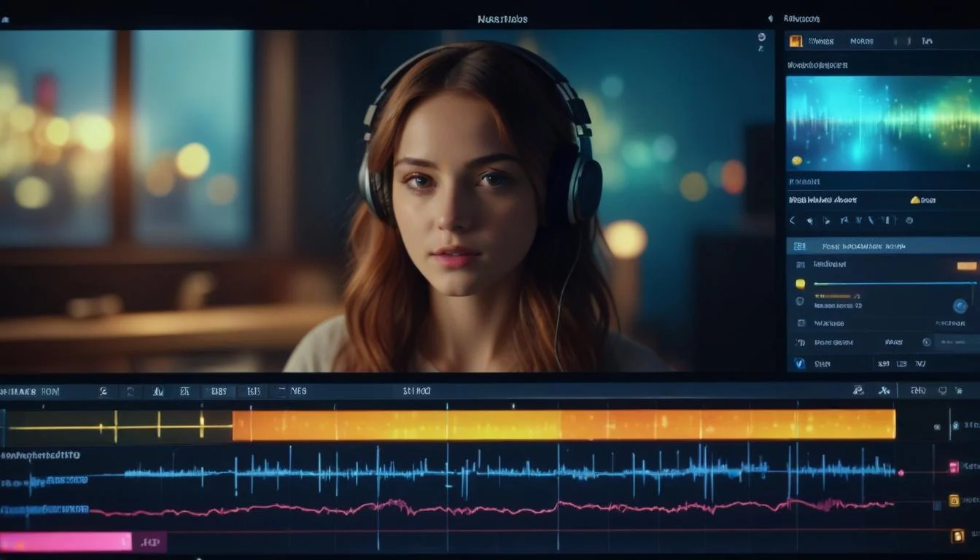The width and height of the screenshot is (980, 560).
Task: Click the blue horizontal slider in effects panel
Action: (x=895, y=283)
